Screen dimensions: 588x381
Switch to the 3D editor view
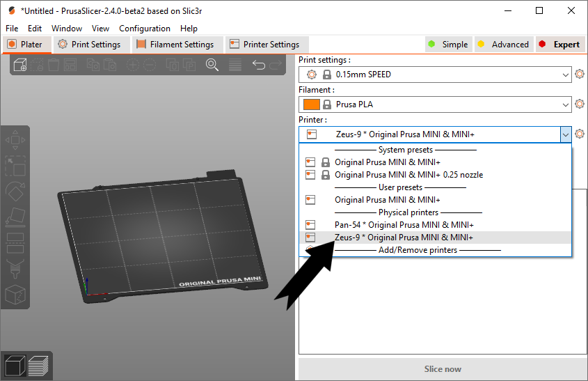[x=15, y=365]
